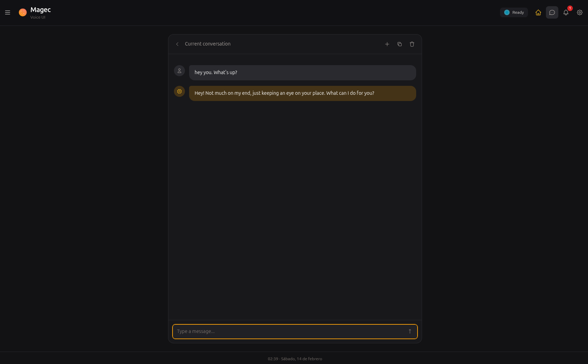The image size is (588, 364).
Task: Select the message bubble saying hey you
Action: (302, 72)
